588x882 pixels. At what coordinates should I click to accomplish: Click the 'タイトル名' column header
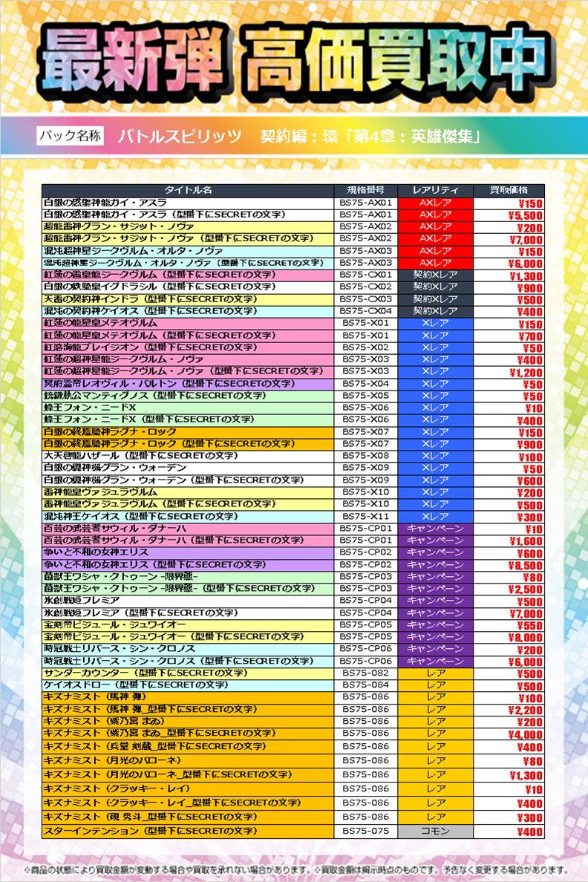(x=187, y=190)
